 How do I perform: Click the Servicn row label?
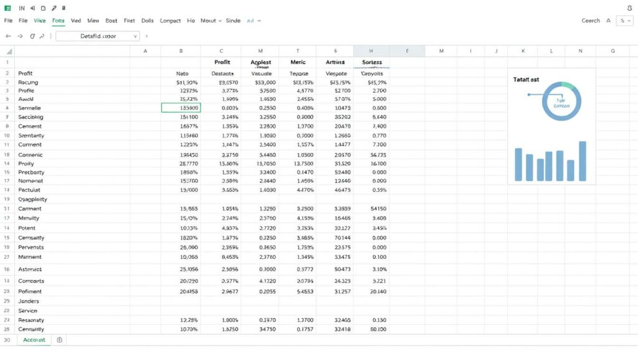(27, 310)
